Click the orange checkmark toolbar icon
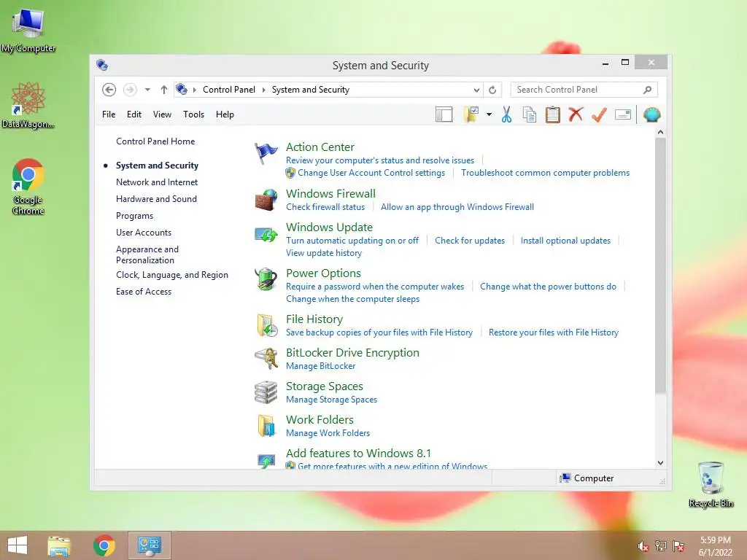The height and width of the screenshot is (560, 747). click(x=599, y=114)
